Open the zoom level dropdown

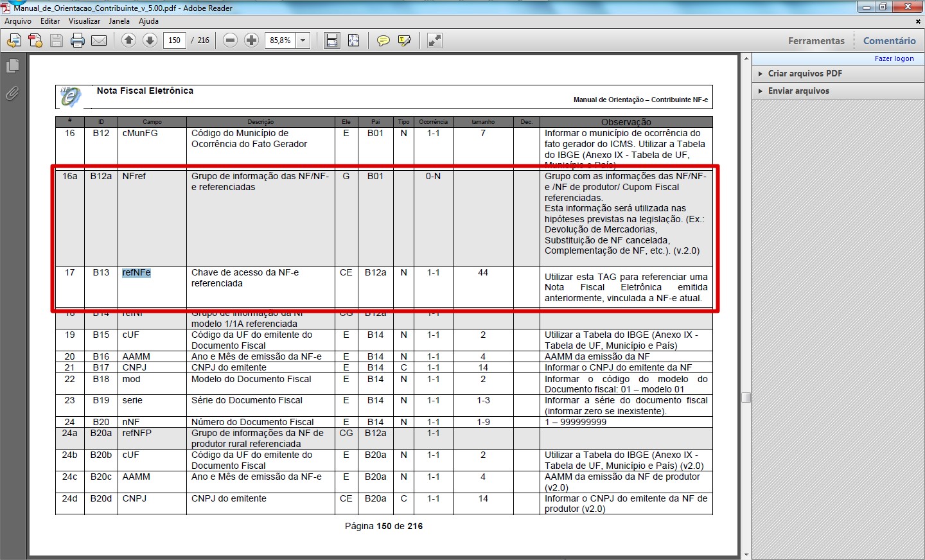pos(303,40)
